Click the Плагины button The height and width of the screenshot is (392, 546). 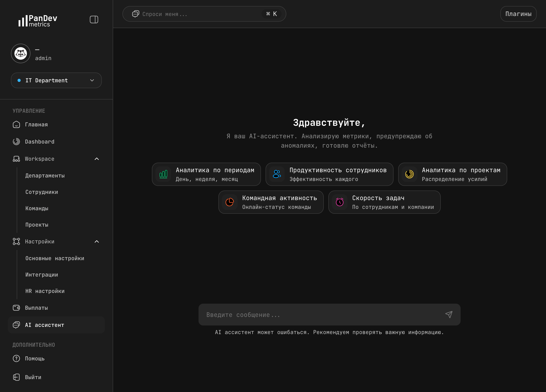pos(518,14)
